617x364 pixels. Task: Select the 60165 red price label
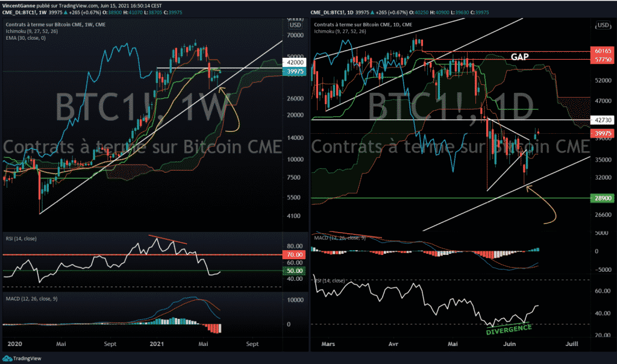point(603,52)
